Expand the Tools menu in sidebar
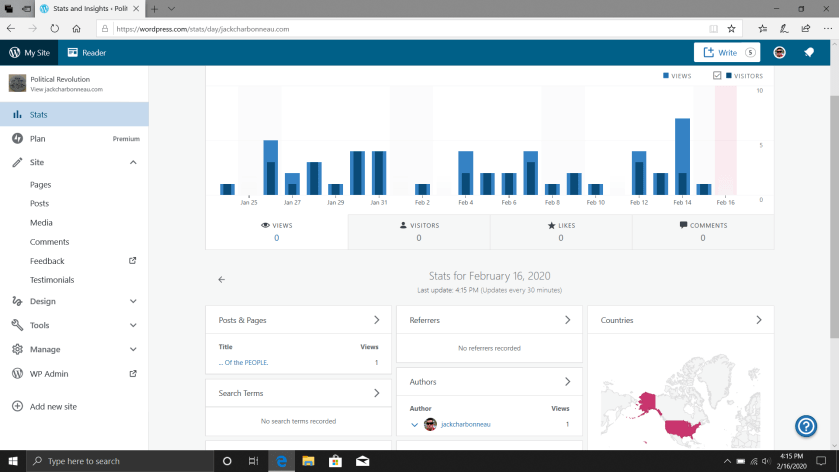Viewport: 839px width, 472px height. [x=133, y=325]
